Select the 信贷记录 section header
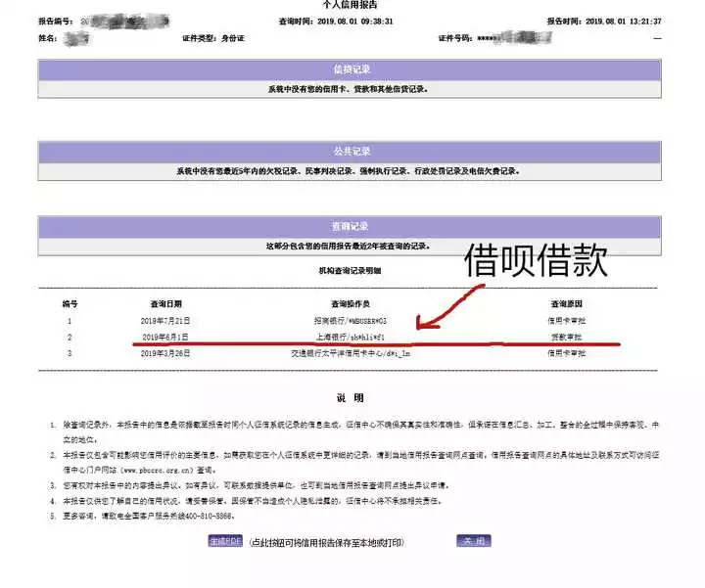Image resolution: width=705 pixels, height=588 pixels. pyautogui.click(x=350, y=69)
